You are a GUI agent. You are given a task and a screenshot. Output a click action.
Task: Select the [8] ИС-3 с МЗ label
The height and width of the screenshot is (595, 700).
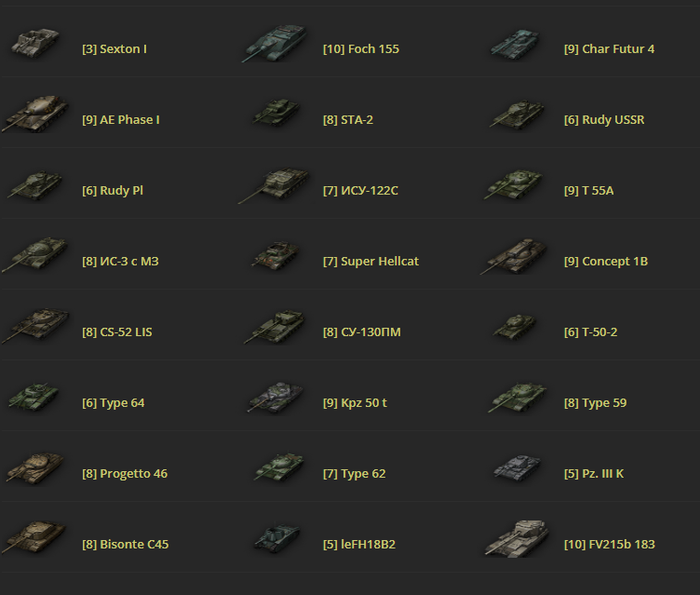[x=120, y=262]
